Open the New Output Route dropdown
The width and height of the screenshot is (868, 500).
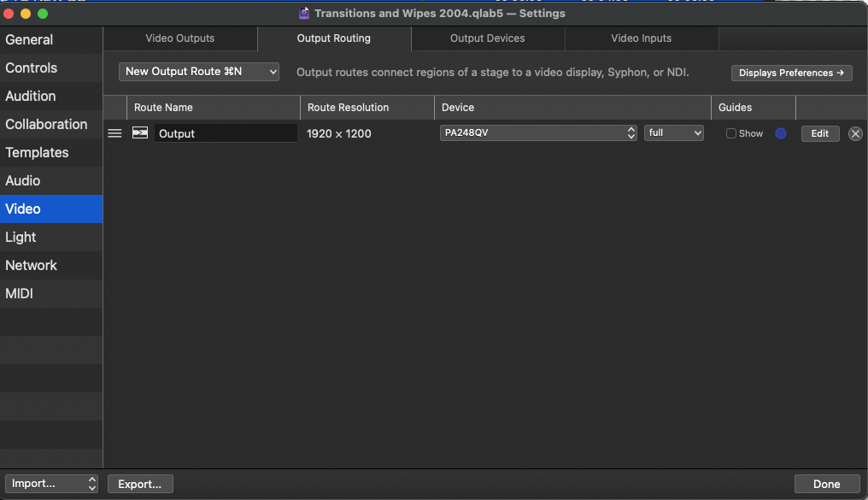[198, 72]
